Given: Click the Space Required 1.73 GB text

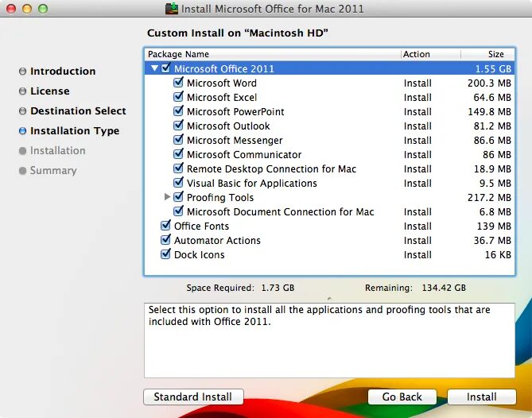Looking at the screenshot, I should coord(240,288).
